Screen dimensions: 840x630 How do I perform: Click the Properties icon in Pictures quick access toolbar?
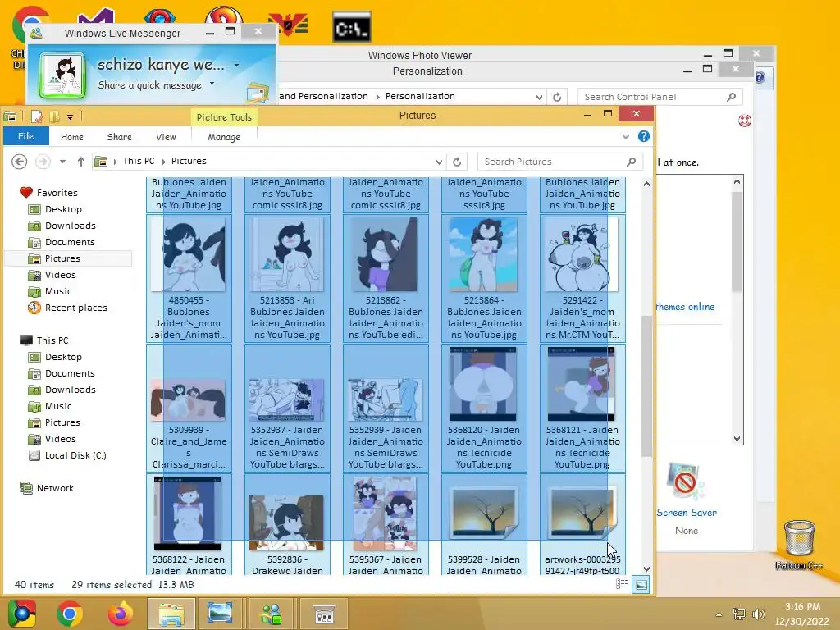[x=36, y=116]
